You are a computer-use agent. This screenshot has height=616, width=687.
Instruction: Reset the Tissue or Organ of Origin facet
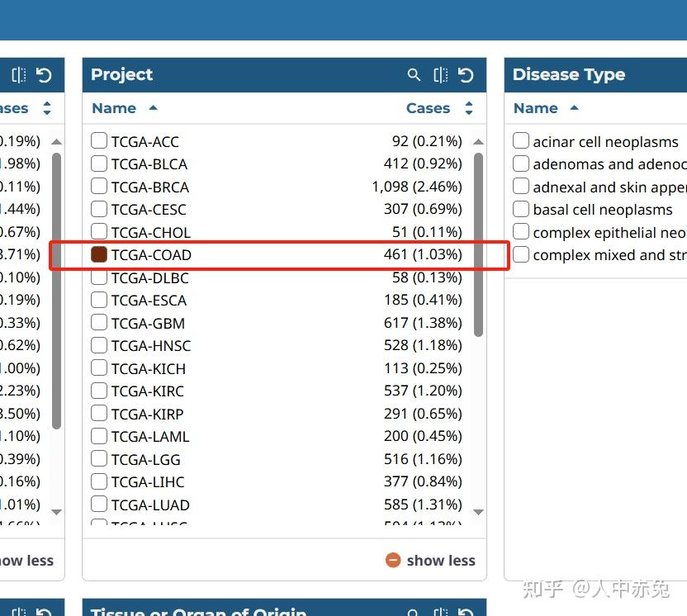click(467, 614)
